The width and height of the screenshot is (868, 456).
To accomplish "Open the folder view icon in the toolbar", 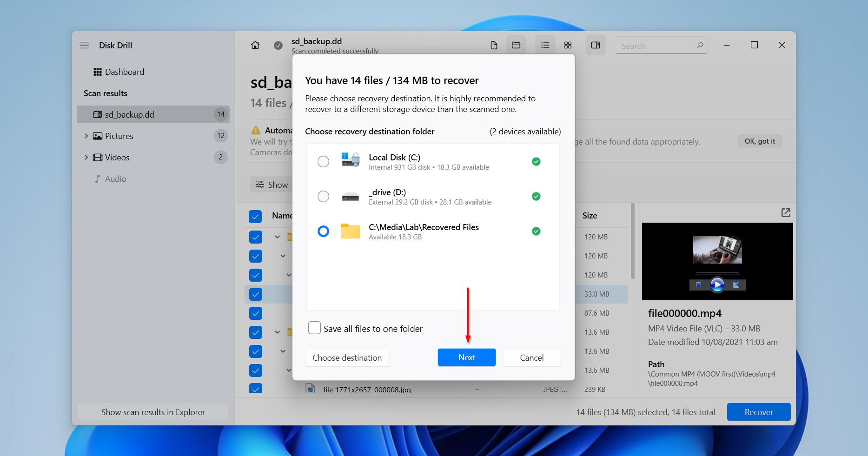I will 516,45.
